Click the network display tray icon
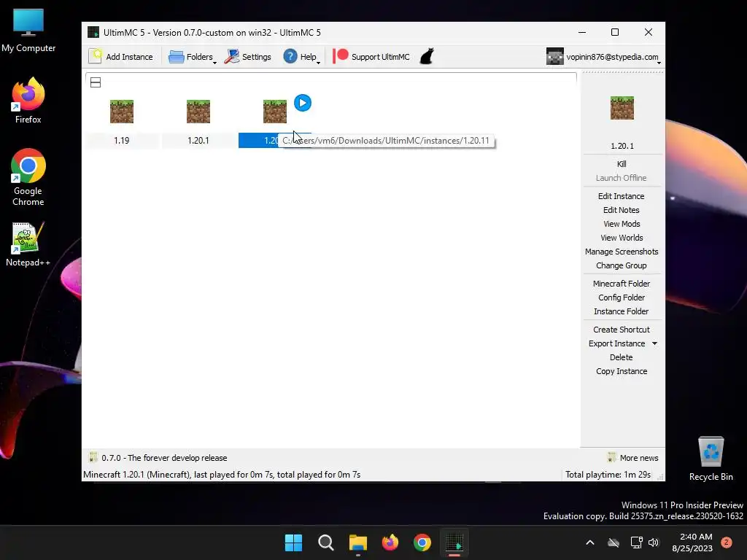The height and width of the screenshot is (560, 747). click(x=636, y=542)
